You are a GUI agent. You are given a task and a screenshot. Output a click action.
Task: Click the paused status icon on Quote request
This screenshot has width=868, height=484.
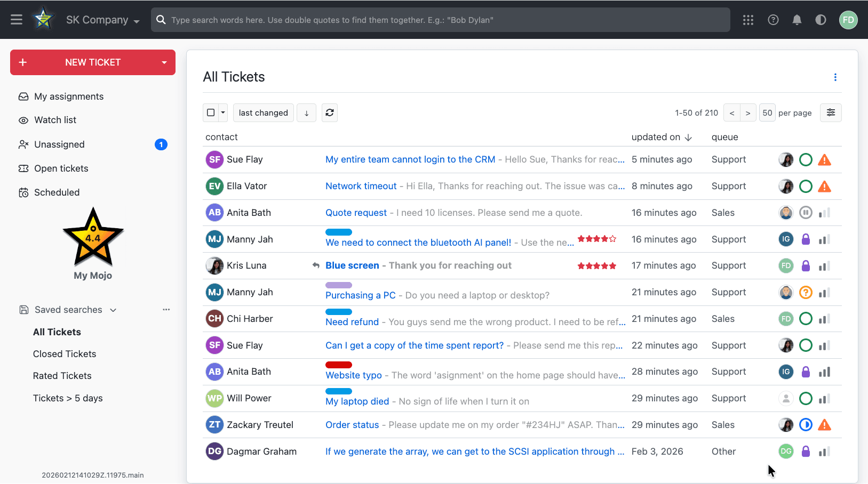pyautogui.click(x=806, y=212)
